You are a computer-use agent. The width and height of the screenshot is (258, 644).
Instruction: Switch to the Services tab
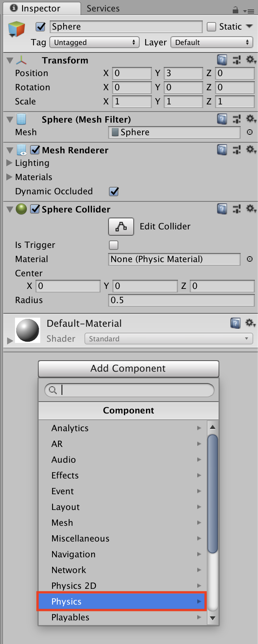[103, 9]
